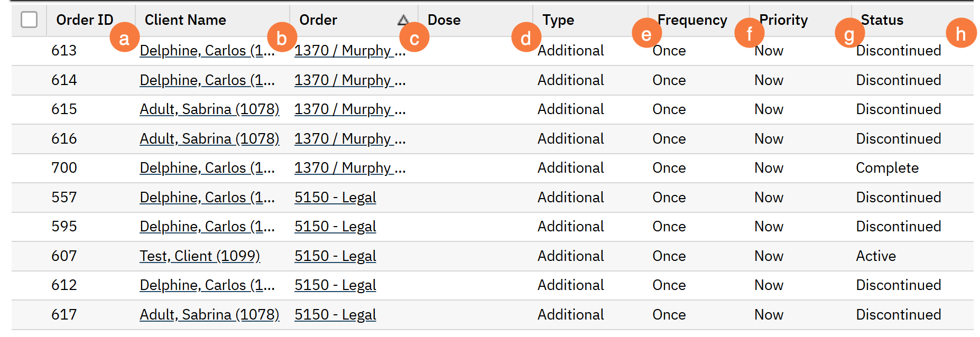
Task: Sort by the Client Name column header
Action: (x=185, y=20)
